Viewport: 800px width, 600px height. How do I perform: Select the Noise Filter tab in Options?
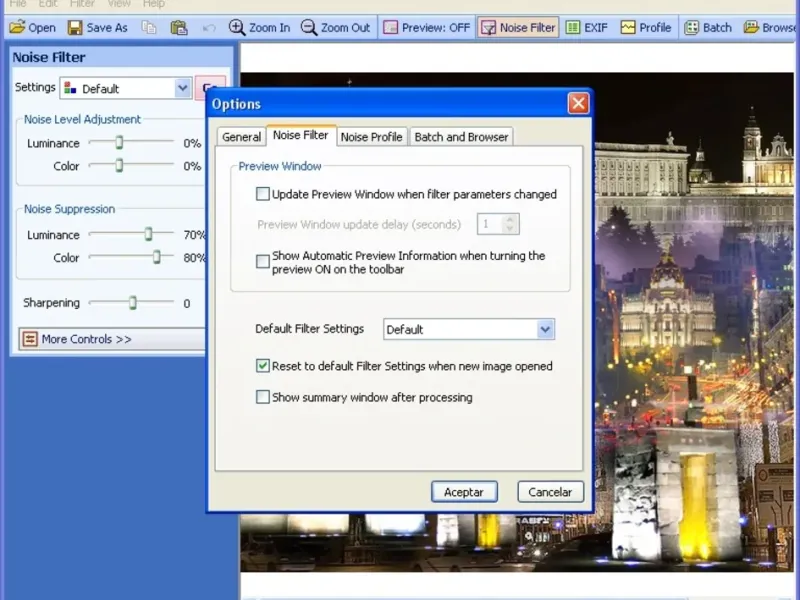301,135
